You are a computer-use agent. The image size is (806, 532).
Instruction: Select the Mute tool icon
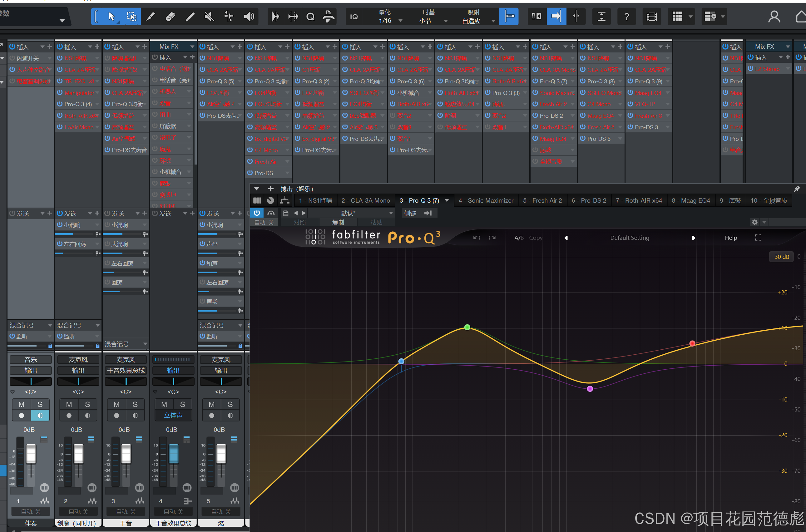pyautogui.click(x=210, y=16)
